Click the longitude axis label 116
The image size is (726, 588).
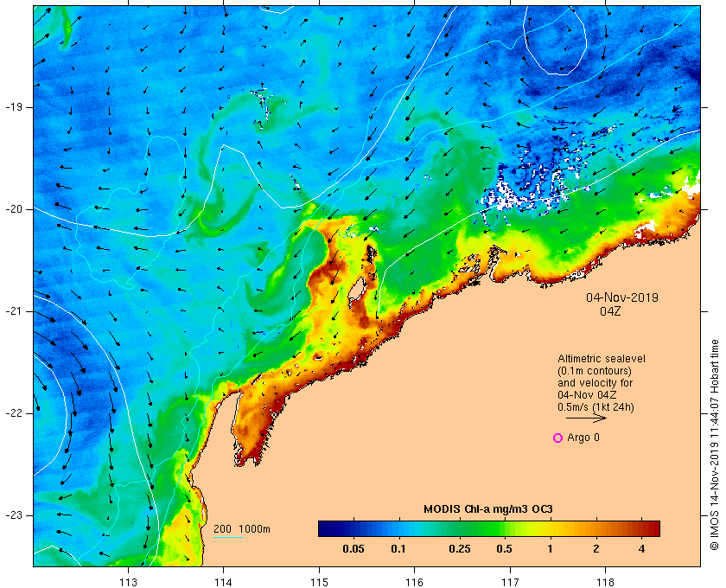click(414, 583)
